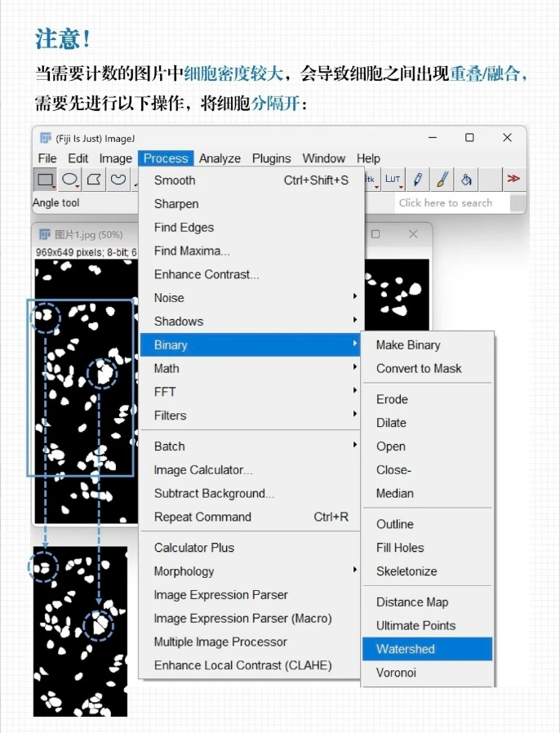The width and height of the screenshot is (560, 733).
Task: Choose Convert to Mask option
Action: [419, 368]
